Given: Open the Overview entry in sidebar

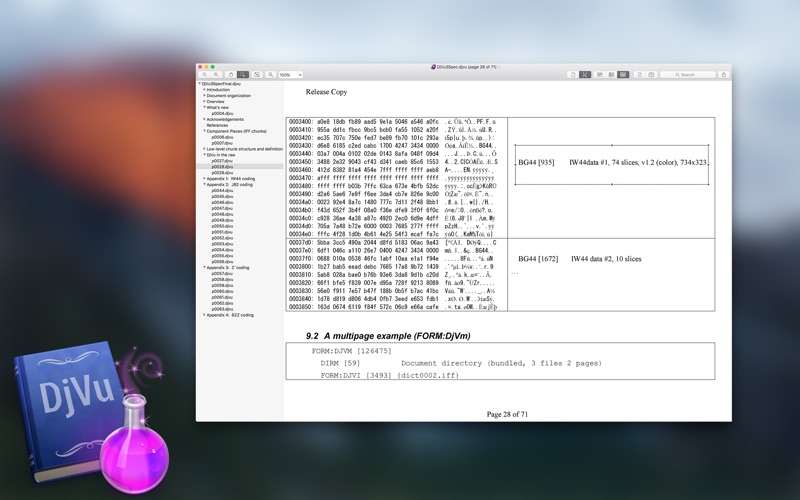Looking at the screenshot, I should click(215, 101).
